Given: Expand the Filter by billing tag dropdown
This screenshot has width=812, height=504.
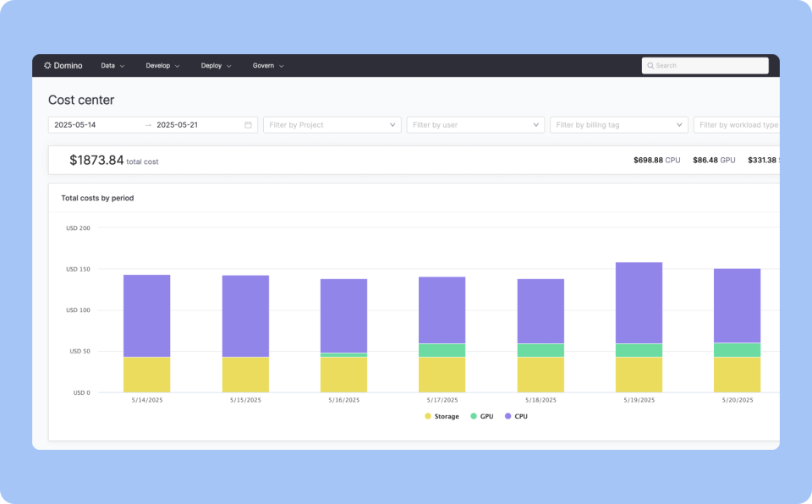Looking at the screenshot, I should tap(618, 123).
